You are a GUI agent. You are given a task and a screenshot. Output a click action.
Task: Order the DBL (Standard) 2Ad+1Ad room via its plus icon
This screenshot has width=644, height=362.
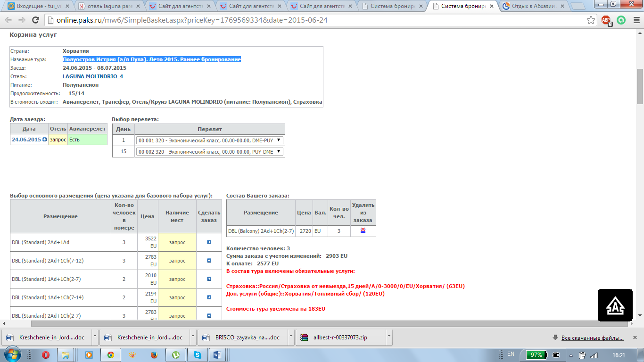click(x=209, y=242)
